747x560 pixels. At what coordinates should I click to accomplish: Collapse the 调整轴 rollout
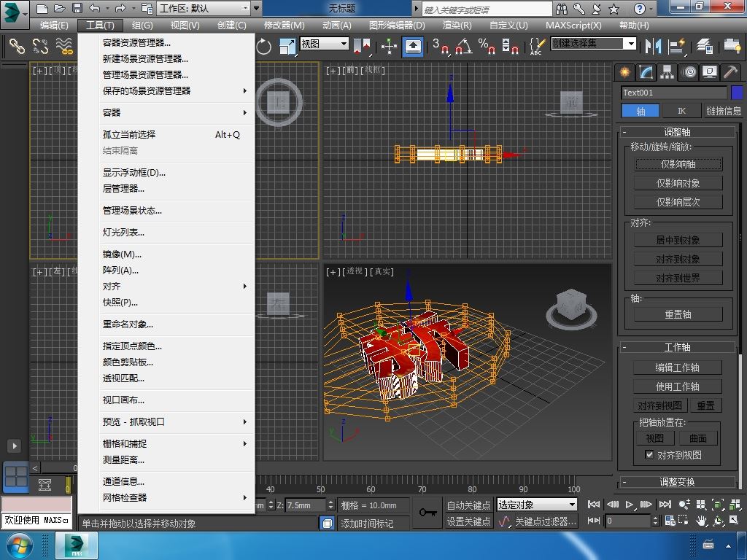click(x=676, y=132)
